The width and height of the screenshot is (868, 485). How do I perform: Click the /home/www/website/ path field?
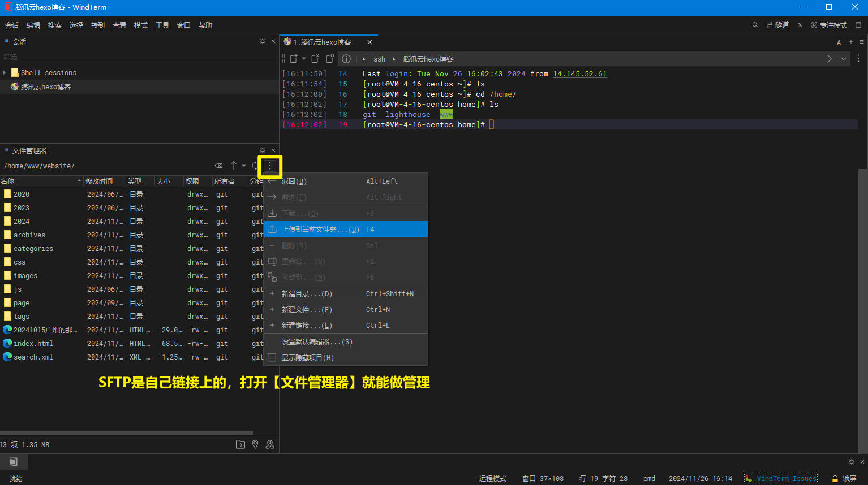(x=106, y=166)
